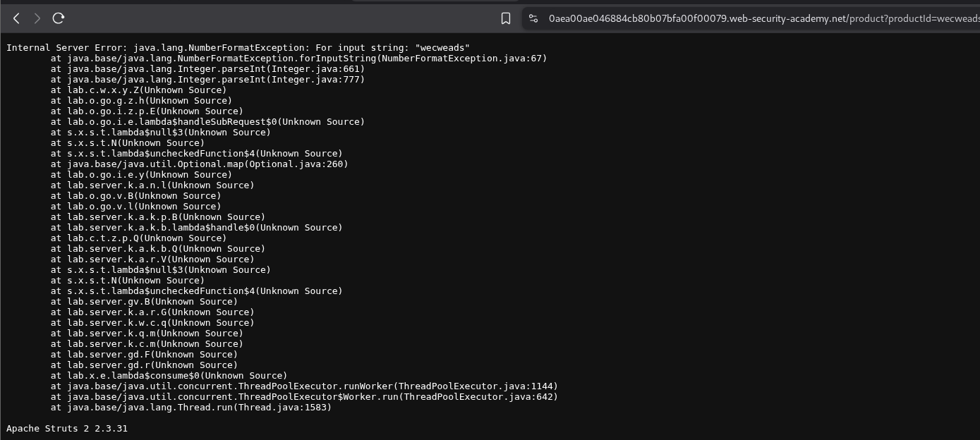980x440 pixels.
Task: Click the lab.c.w.x.y.Z stack line
Action: [x=138, y=90]
